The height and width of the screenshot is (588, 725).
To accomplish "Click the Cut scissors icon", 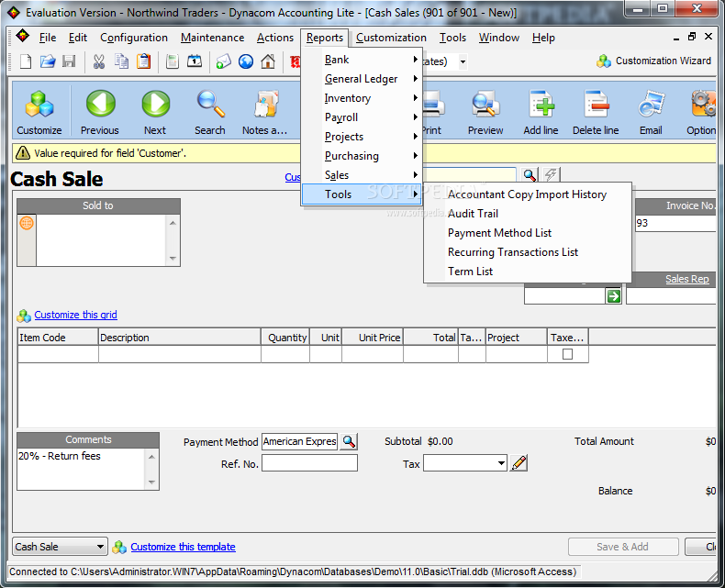I will (99, 61).
